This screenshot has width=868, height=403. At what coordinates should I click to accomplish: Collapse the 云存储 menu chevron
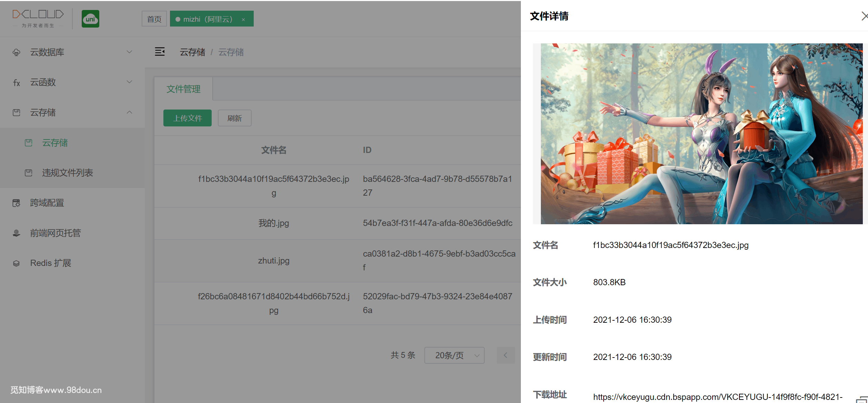pos(130,112)
